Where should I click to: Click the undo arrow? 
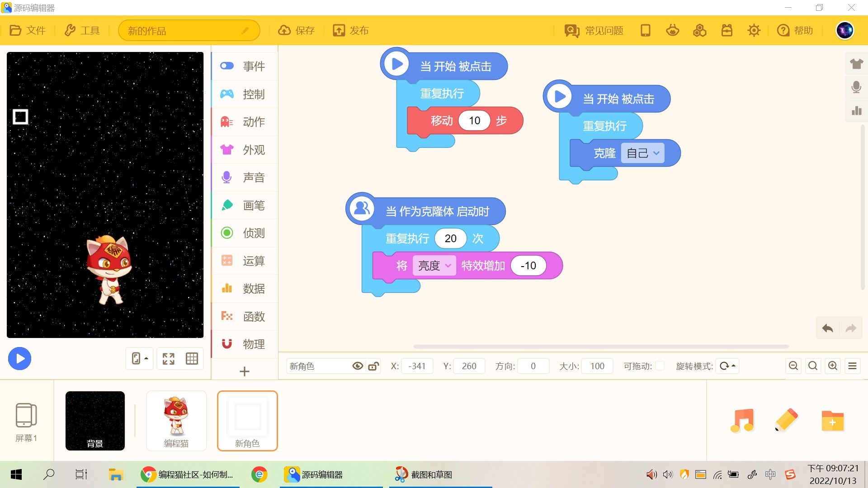(828, 328)
